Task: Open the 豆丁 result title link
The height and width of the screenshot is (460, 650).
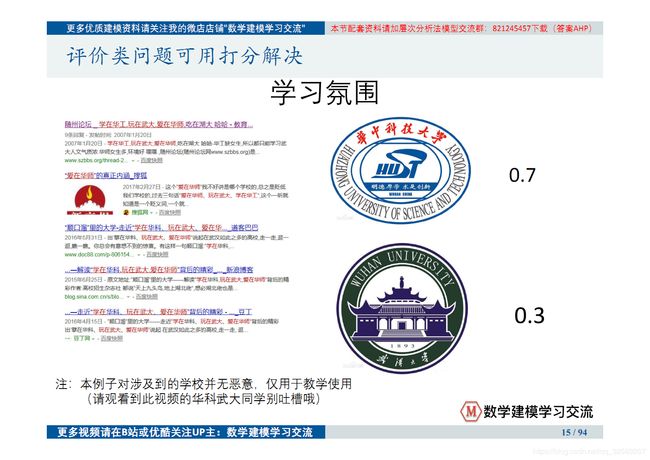Action: [158, 312]
